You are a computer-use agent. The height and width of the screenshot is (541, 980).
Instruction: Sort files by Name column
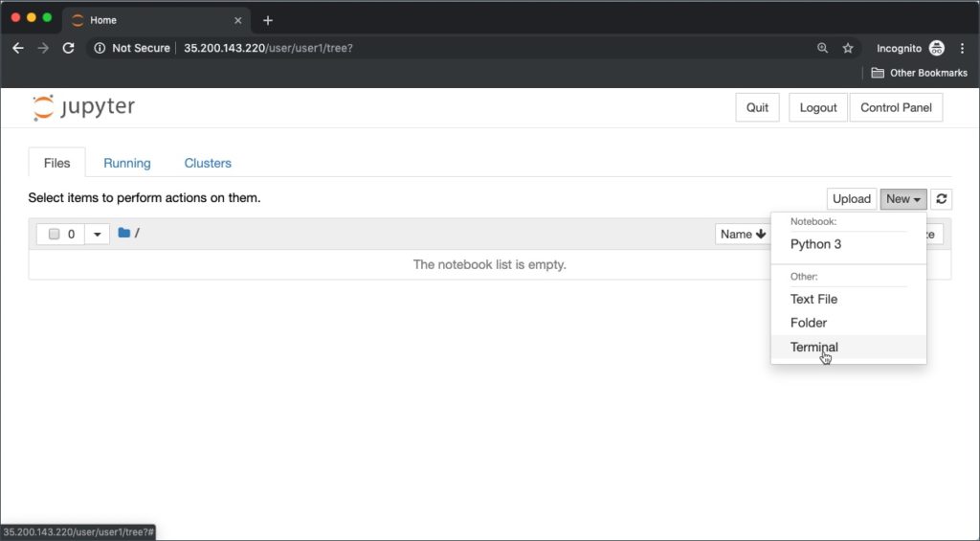743,235
